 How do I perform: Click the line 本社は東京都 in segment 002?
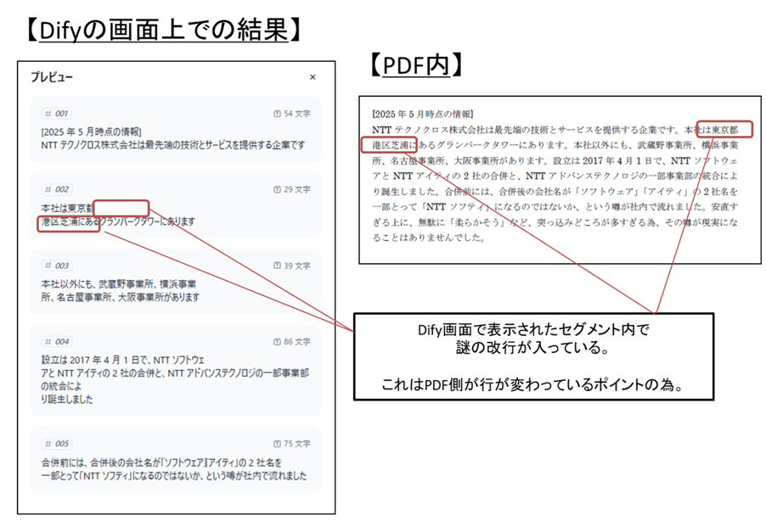pos(67,209)
